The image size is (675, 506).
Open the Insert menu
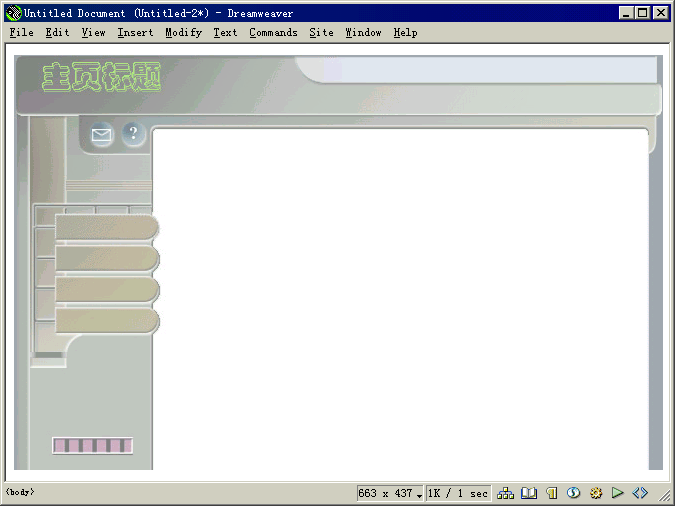coord(135,32)
